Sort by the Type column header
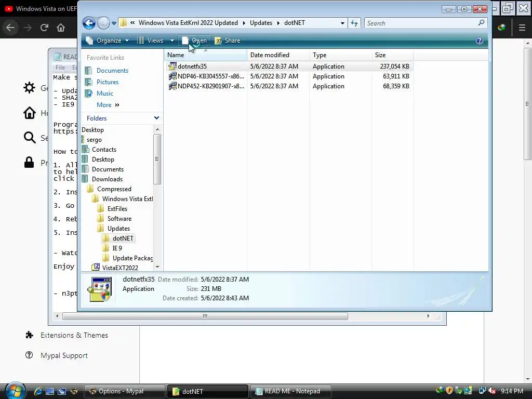The height and width of the screenshot is (399, 532). point(340,55)
